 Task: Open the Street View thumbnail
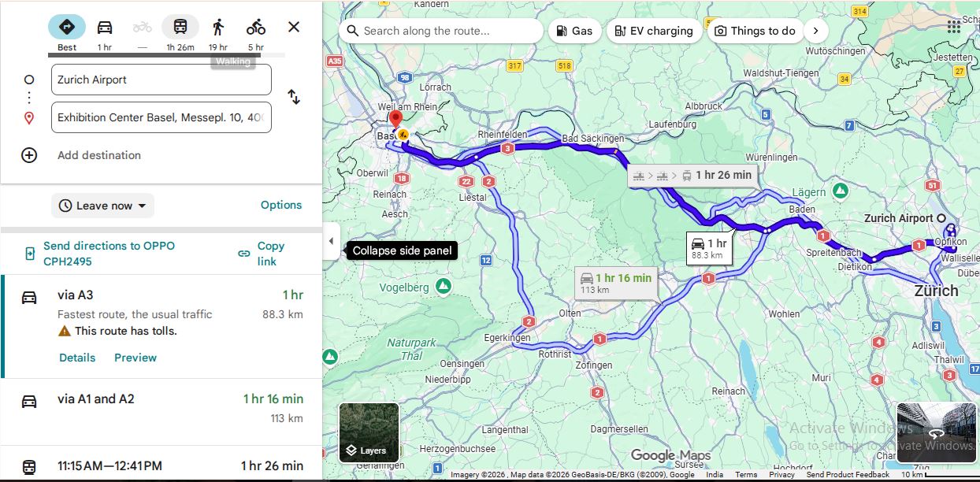pyautogui.click(x=935, y=433)
